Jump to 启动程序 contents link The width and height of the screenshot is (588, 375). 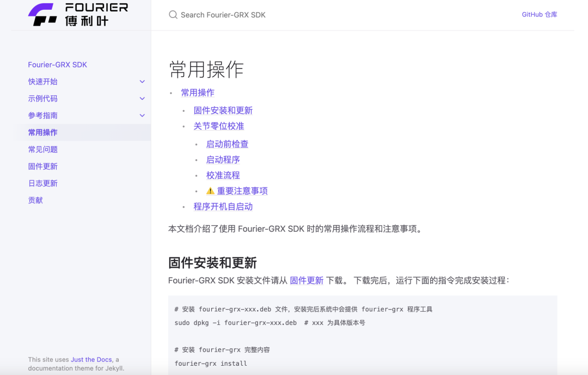click(x=223, y=160)
